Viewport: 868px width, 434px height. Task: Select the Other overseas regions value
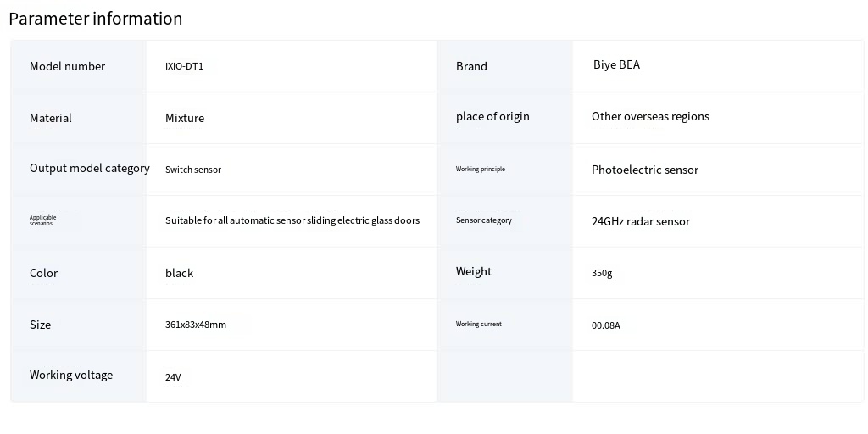click(x=650, y=116)
